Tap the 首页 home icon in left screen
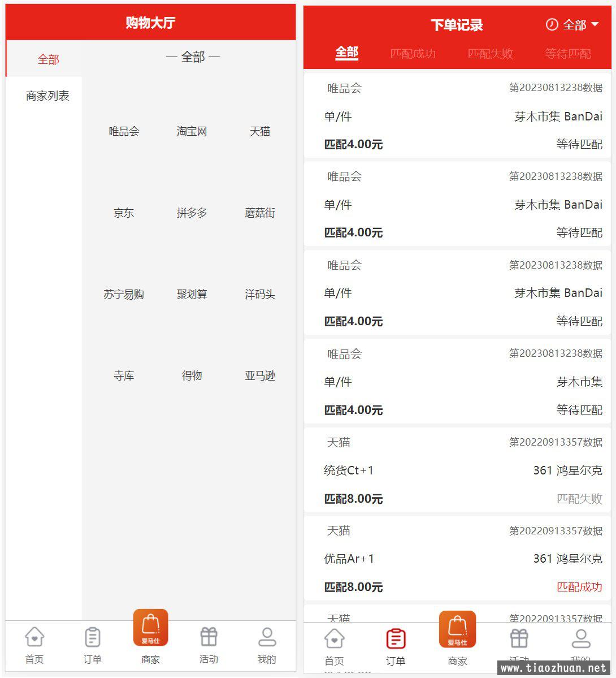This screenshot has width=616, height=678. click(34, 637)
